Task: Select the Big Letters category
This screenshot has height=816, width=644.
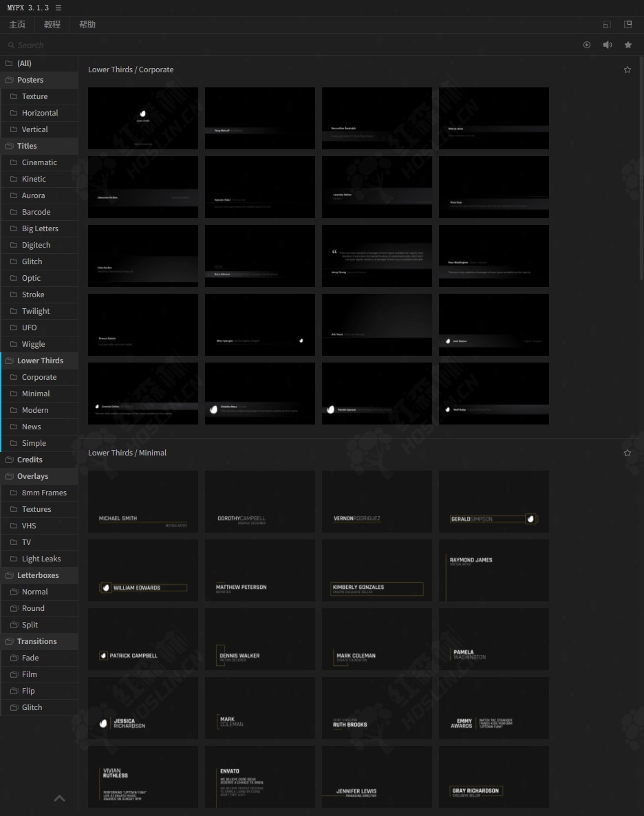Action: (x=39, y=229)
